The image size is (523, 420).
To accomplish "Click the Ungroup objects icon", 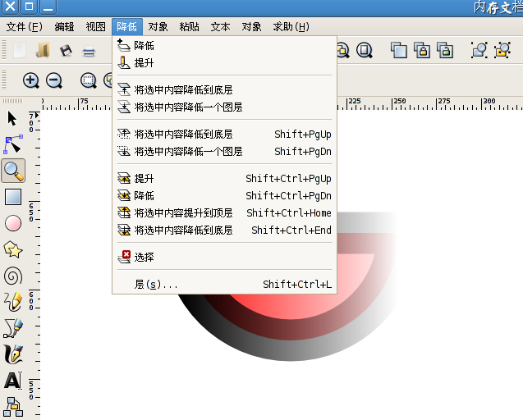I will coord(502,50).
